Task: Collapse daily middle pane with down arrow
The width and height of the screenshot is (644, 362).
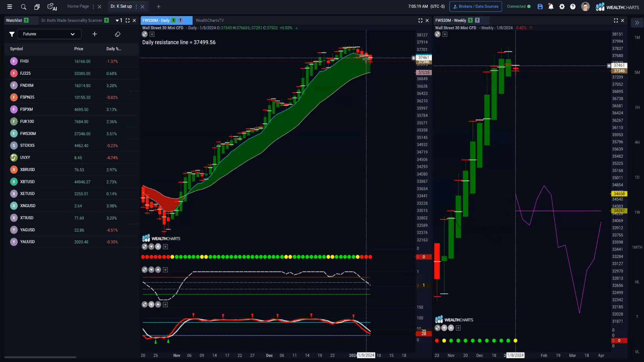Action: point(151,270)
